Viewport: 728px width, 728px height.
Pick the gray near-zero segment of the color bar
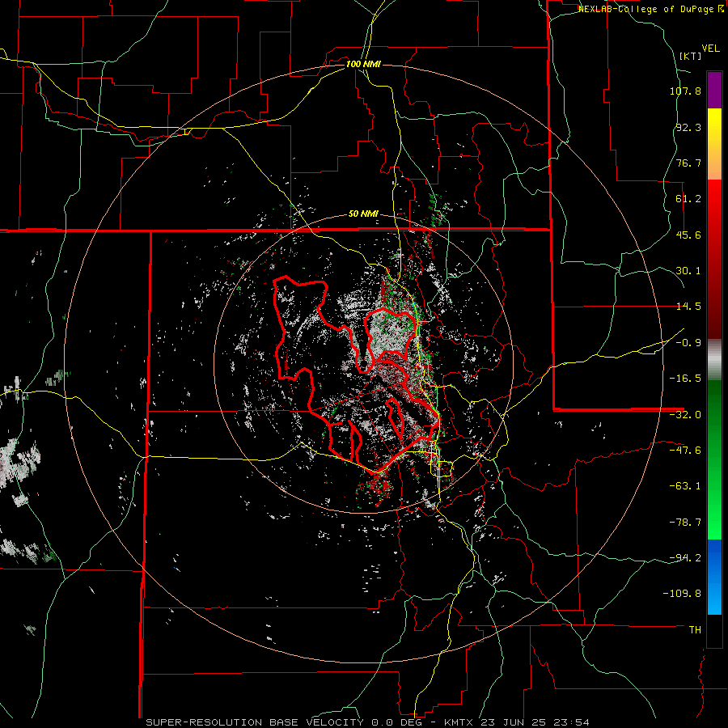pos(714,359)
